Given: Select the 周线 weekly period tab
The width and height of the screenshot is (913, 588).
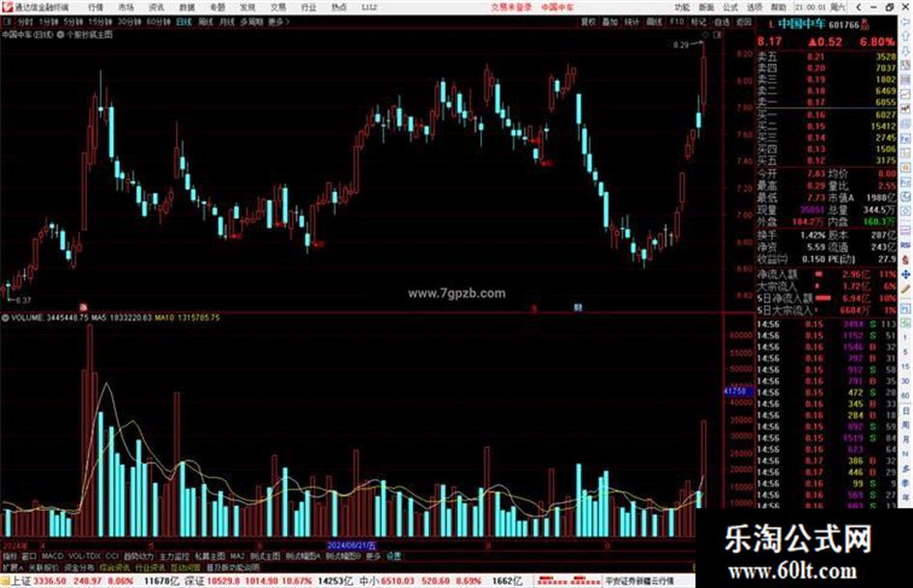Looking at the screenshot, I should click(206, 21).
